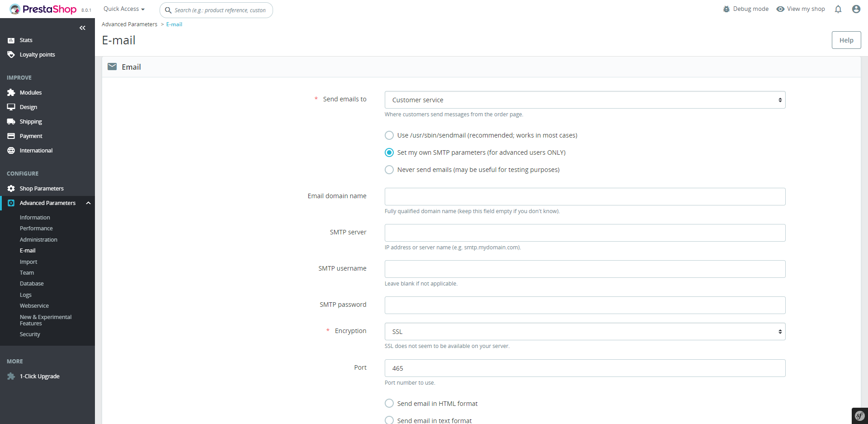Open Performance in Advanced Parameters submenu
The width and height of the screenshot is (868, 424).
(36, 229)
